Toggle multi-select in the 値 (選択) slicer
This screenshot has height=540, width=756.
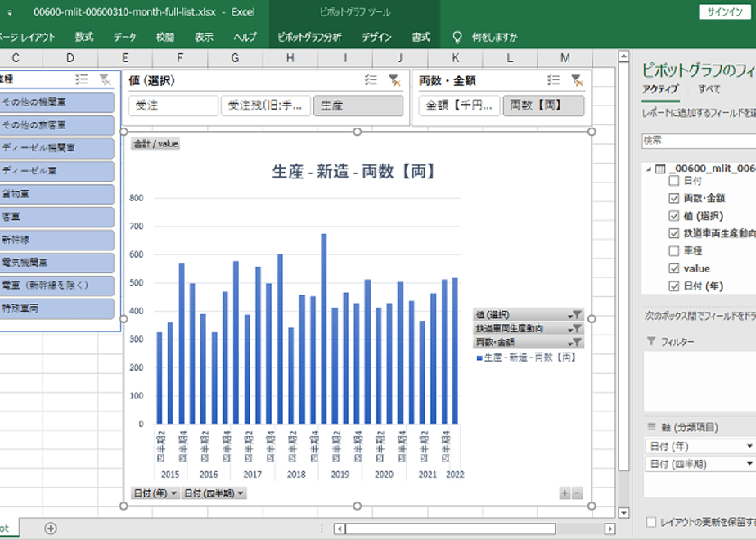click(371, 80)
